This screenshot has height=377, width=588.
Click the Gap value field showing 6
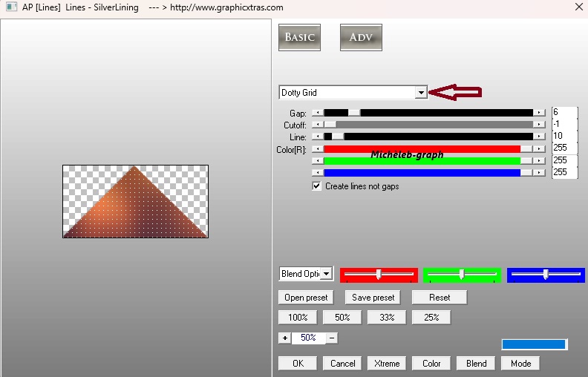564,112
